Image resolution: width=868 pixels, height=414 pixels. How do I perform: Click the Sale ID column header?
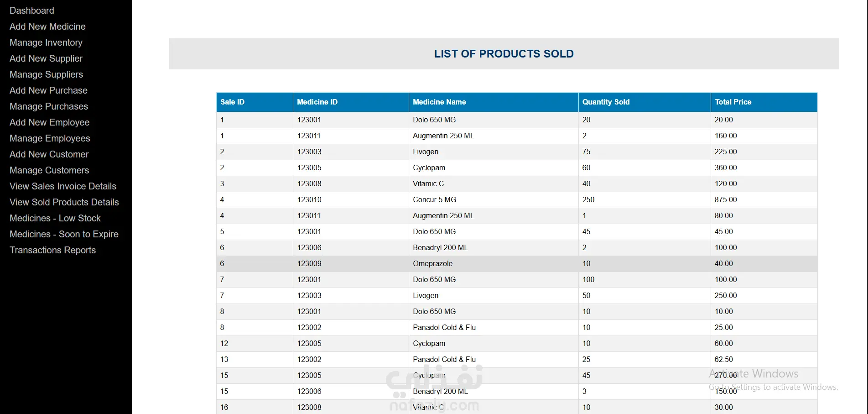coord(255,102)
